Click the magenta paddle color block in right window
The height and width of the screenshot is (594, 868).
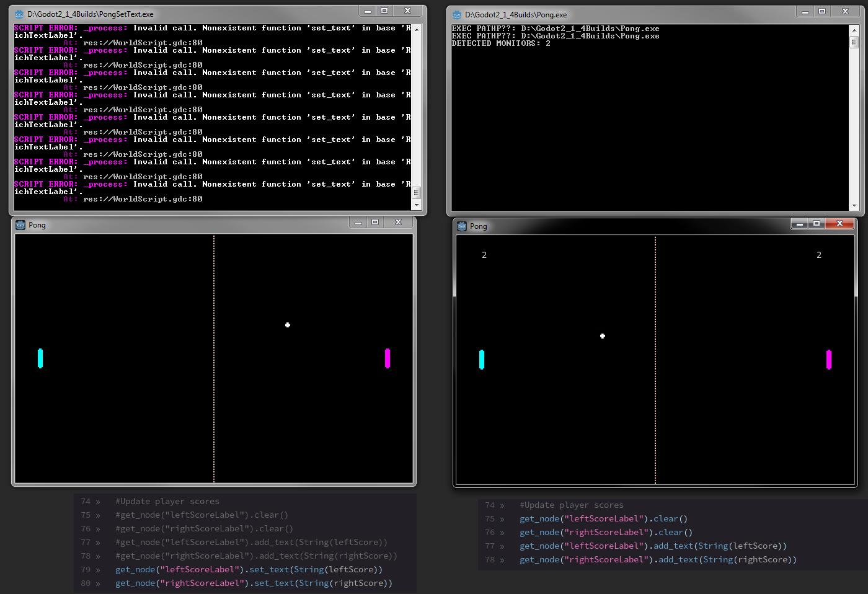829,359
